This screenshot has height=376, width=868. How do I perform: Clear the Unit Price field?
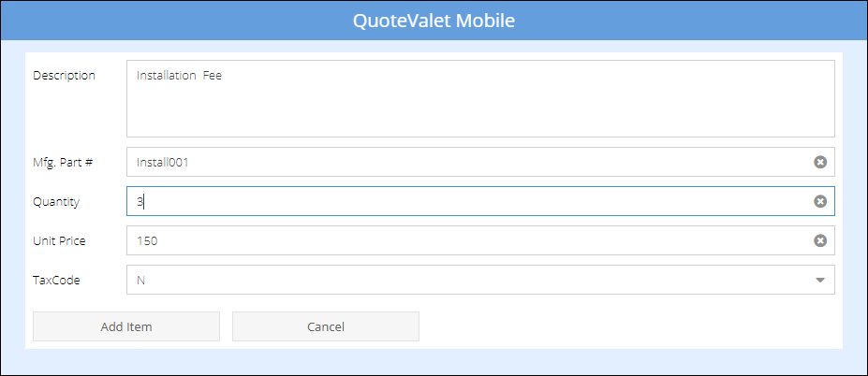820,240
